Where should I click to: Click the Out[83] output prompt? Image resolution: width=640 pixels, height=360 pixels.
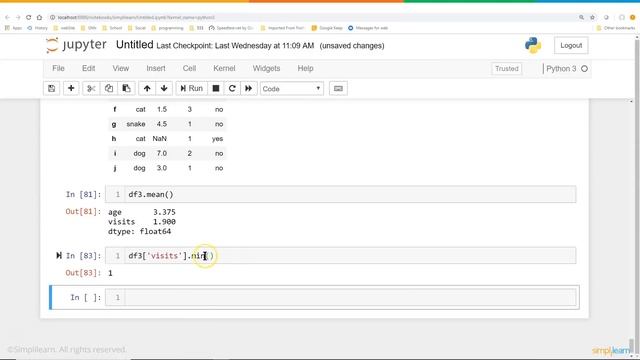[83, 273]
